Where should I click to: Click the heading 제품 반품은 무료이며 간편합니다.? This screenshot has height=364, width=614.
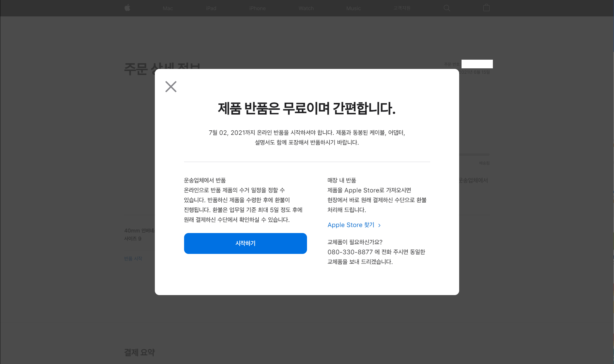coord(307,108)
